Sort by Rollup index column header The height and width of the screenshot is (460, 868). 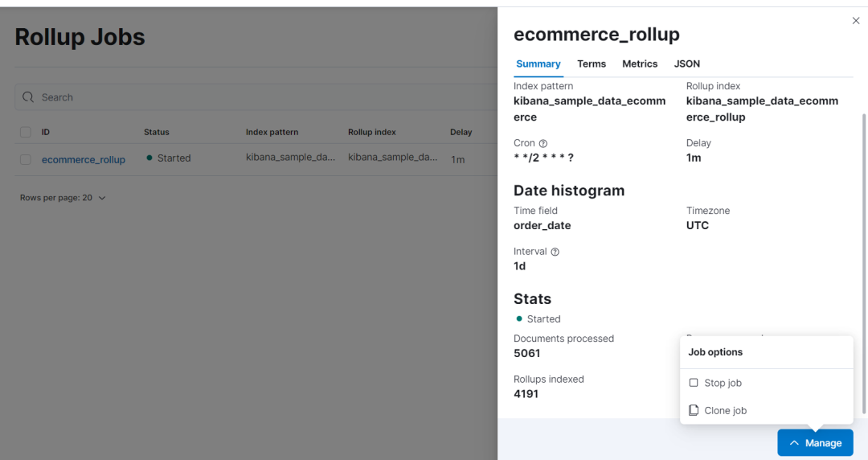(x=372, y=132)
